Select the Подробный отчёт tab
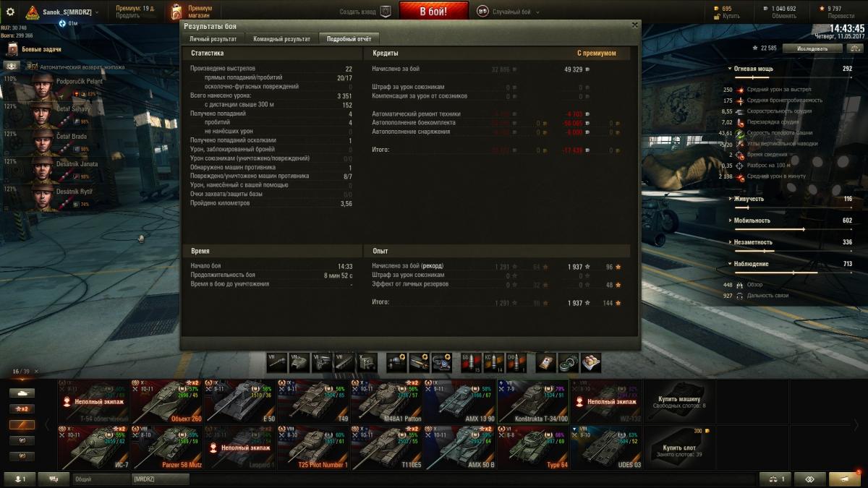Viewport: 868px width, 488px height. pyautogui.click(x=349, y=39)
